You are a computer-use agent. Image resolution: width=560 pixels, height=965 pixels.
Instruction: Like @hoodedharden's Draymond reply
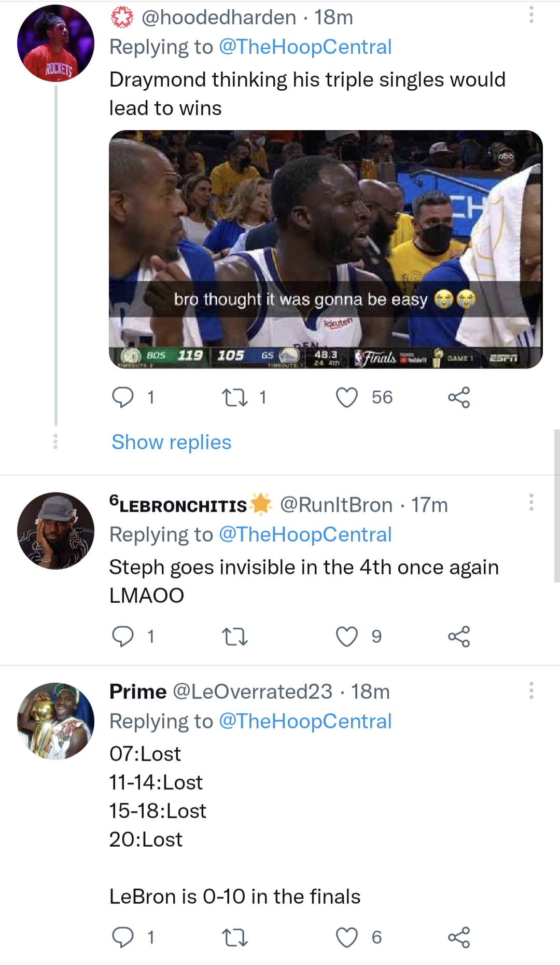346,397
